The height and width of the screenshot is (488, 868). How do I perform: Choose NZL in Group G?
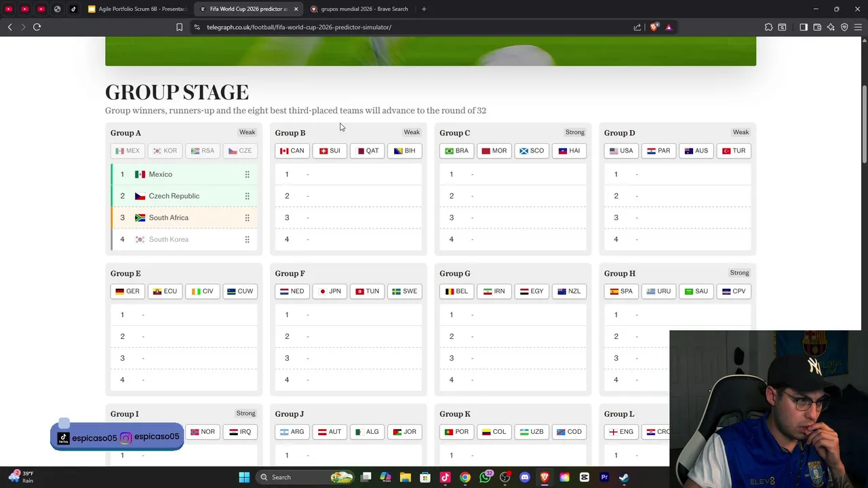pyautogui.click(x=570, y=291)
